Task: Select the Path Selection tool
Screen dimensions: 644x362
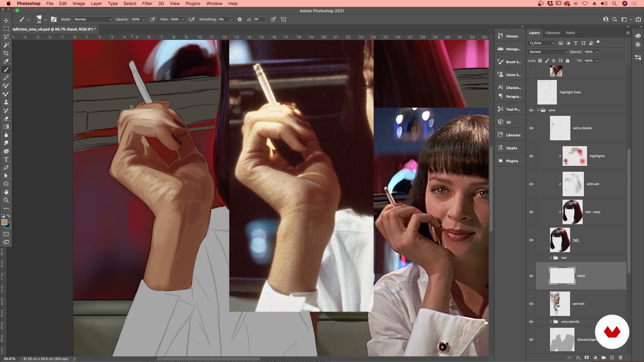Action: [x=6, y=176]
